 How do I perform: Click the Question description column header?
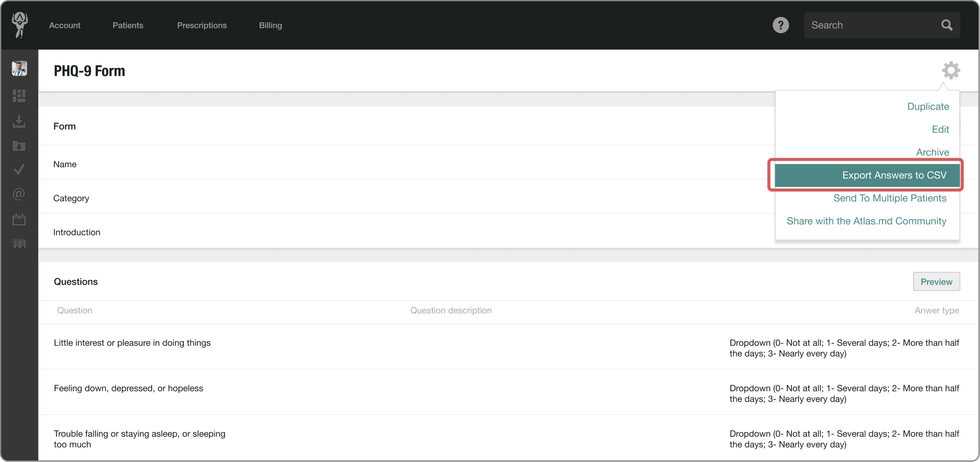(x=451, y=310)
